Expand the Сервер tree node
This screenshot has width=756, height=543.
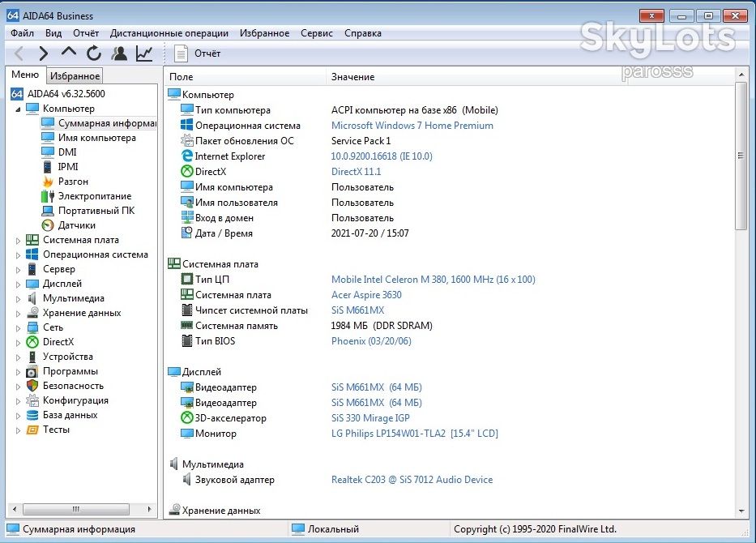coord(18,269)
